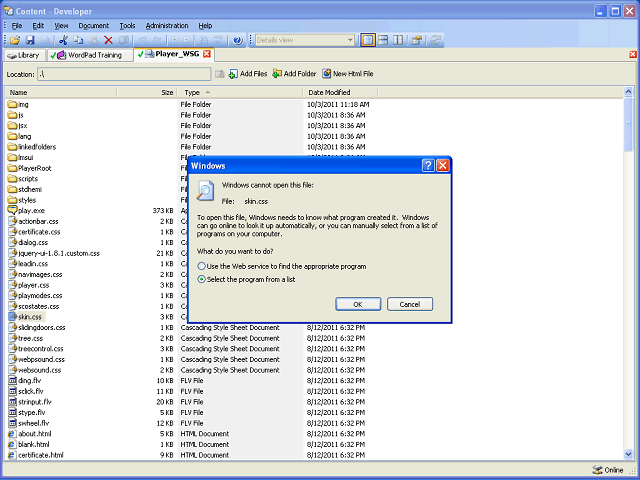This screenshot has height=480, width=640.
Task: Open the Help menu
Action: pyautogui.click(x=205, y=26)
